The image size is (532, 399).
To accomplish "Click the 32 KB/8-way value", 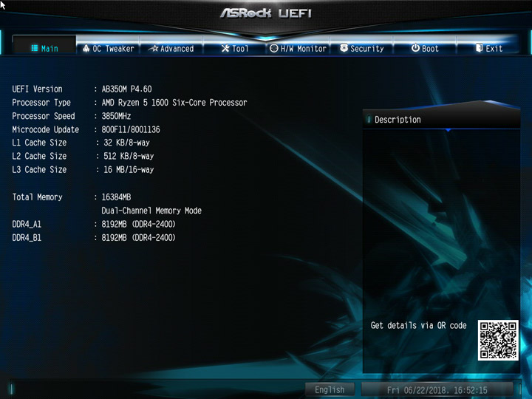I will [126, 143].
